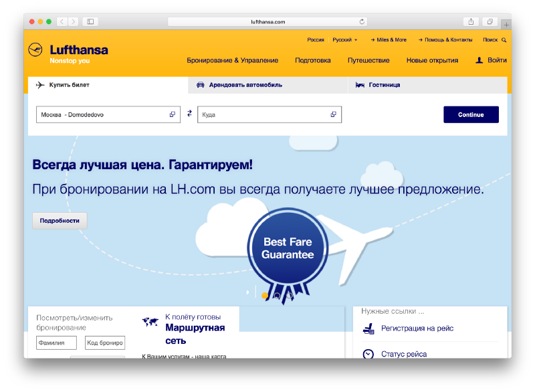This screenshot has width=535, height=392.
Task: Click the Куда destination field
Action: (x=270, y=114)
